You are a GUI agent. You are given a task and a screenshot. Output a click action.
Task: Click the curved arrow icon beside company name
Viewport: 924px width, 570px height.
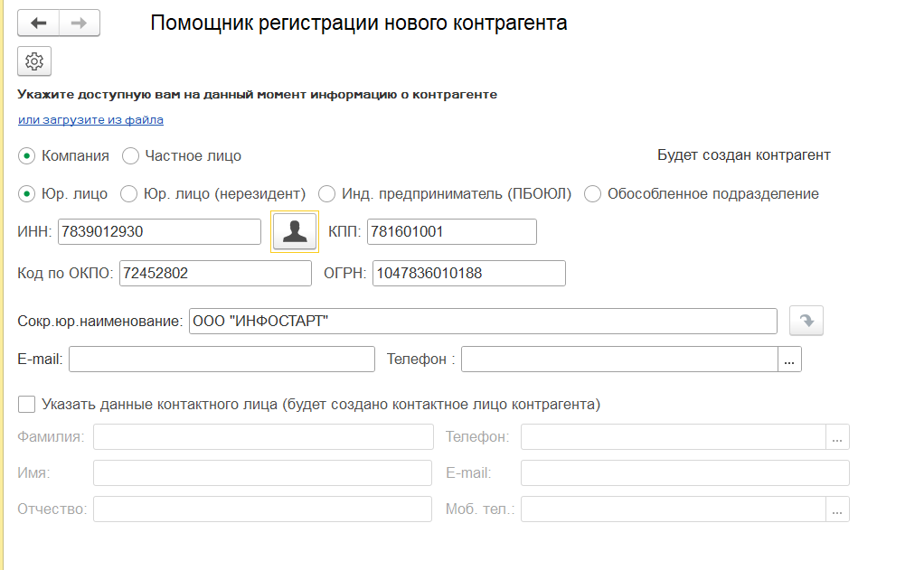(x=806, y=321)
